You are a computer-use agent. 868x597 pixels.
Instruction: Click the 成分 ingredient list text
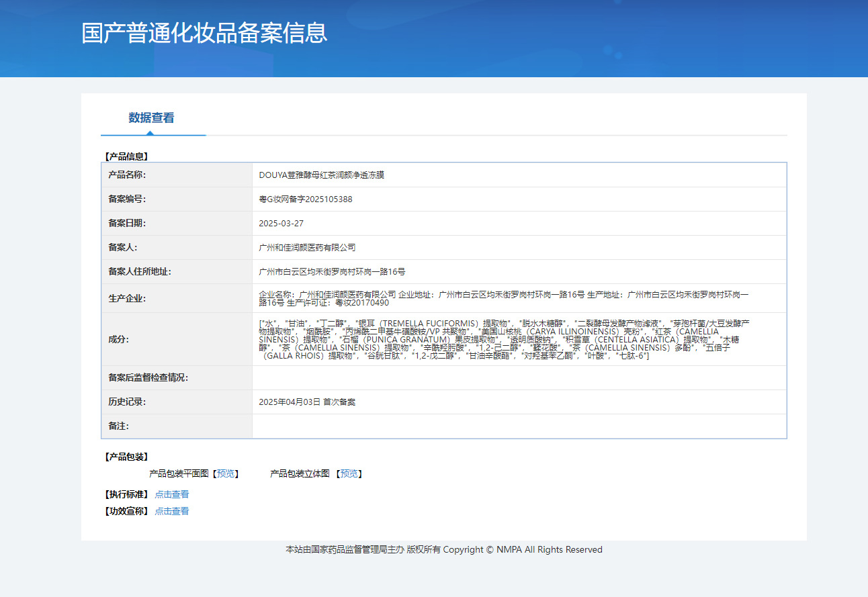pyautogui.click(x=504, y=339)
